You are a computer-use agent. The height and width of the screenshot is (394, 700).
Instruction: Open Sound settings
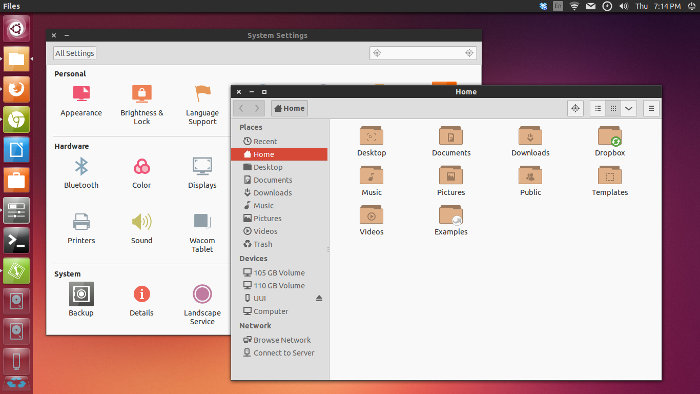142,228
